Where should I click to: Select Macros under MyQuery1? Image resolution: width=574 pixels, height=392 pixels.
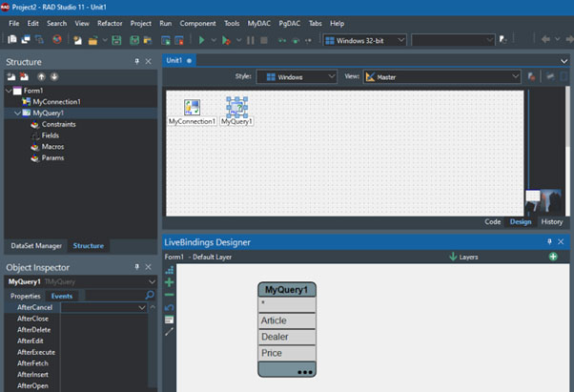click(x=52, y=147)
